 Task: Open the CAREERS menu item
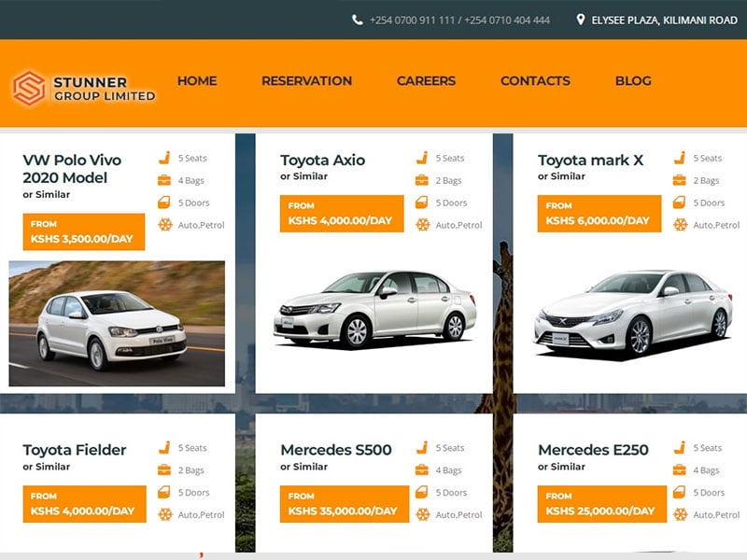coord(426,81)
